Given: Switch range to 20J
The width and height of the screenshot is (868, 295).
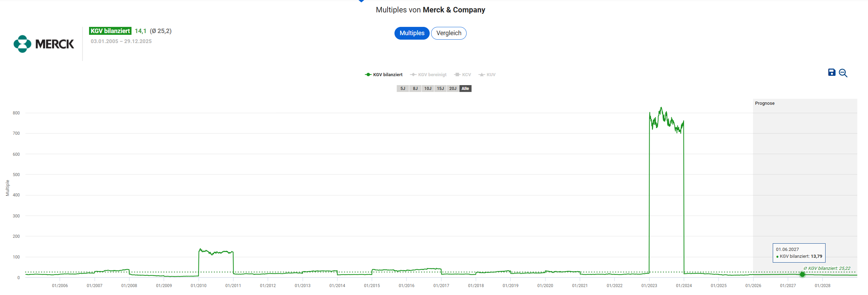Looking at the screenshot, I should click(x=453, y=89).
